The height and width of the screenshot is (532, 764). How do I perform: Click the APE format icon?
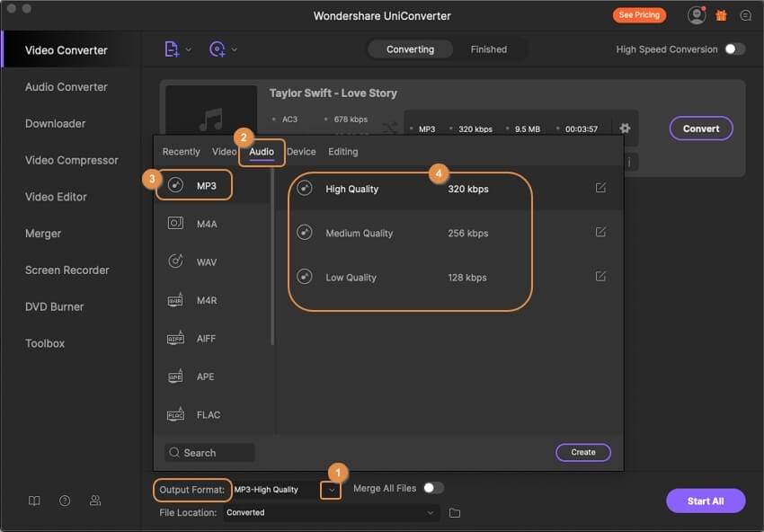[x=175, y=376]
